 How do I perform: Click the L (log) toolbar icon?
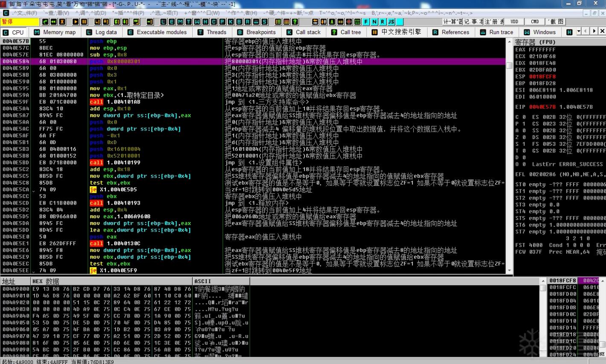click(x=163, y=22)
